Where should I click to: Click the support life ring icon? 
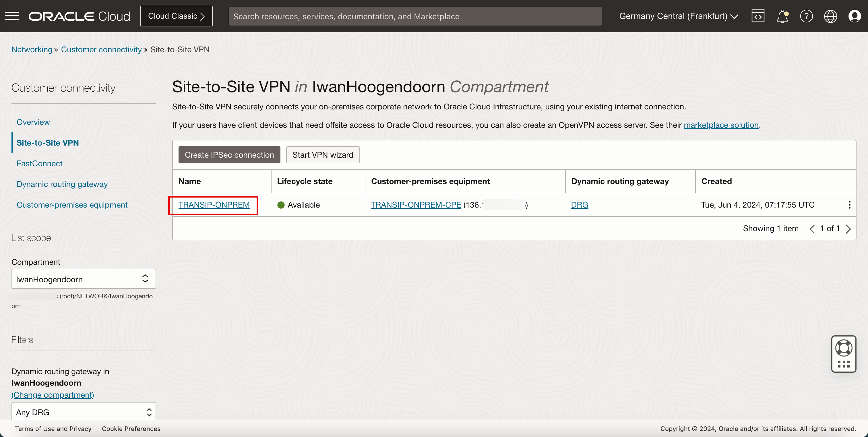click(x=844, y=348)
